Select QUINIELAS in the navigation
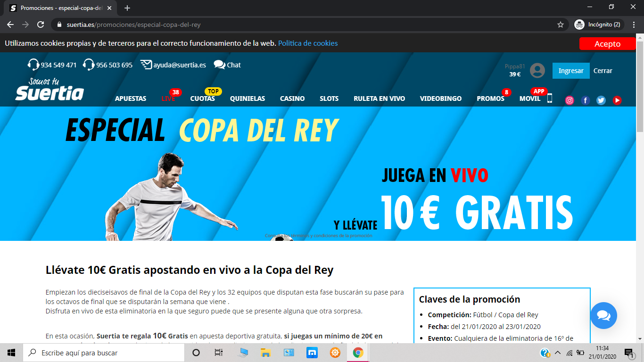Viewport: 644px width, 362px height. (248, 99)
